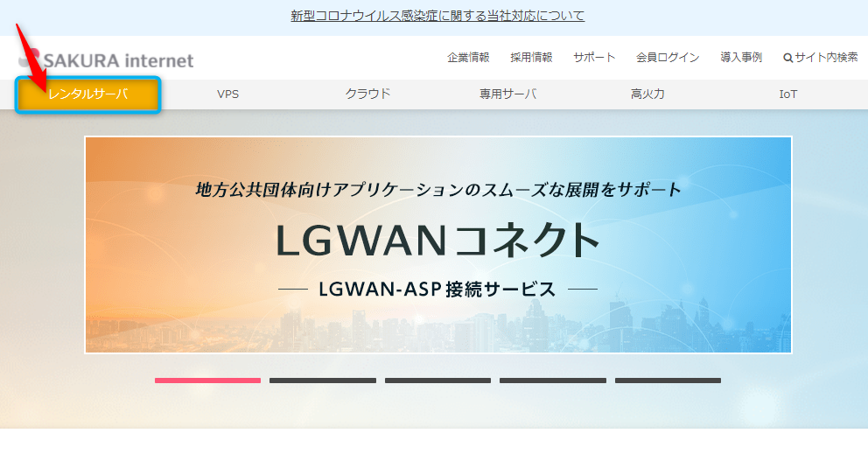Open the 採用情報 link
Viewport: 868px width, 454px height.
(x=531, y=57)
